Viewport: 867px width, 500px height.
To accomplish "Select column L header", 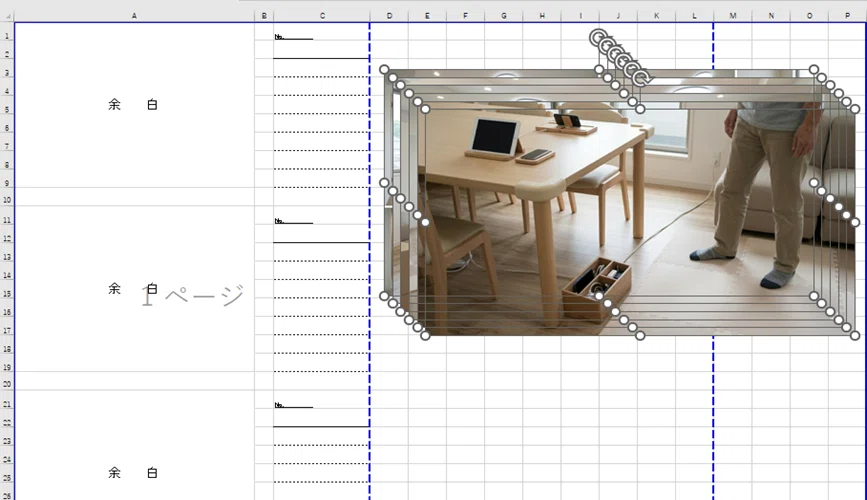I will (694, 16).
